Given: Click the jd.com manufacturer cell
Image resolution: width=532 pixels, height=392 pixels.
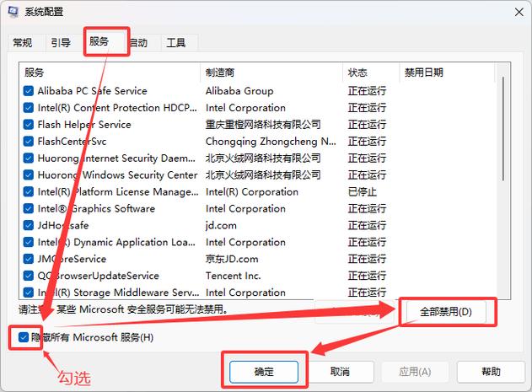Looking at the screenshot, I should pos(221,225).
